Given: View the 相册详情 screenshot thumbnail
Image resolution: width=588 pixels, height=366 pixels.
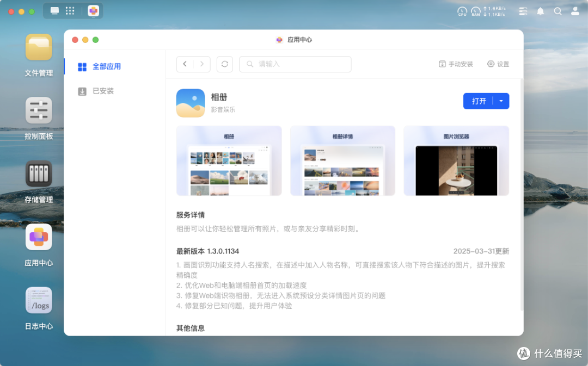Looking at the screenshot, I should pyautogui.click(x=342, y=161).
